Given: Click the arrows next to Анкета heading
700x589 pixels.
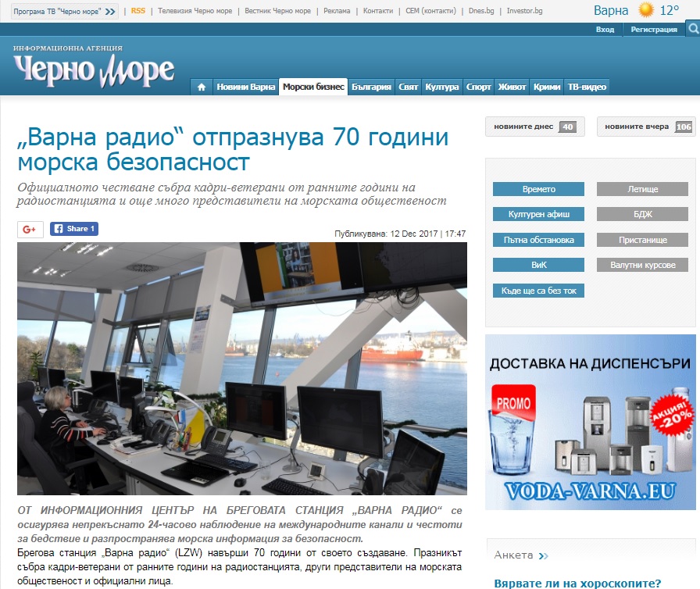Looking at the screenshot, I should [542, 555].
